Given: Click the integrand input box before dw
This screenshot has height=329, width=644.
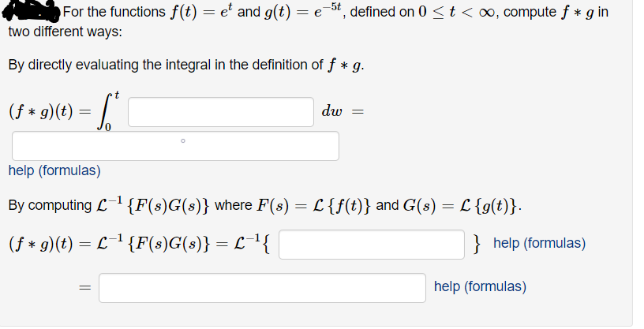Looking at the screenshot, I should click(221, 112).
